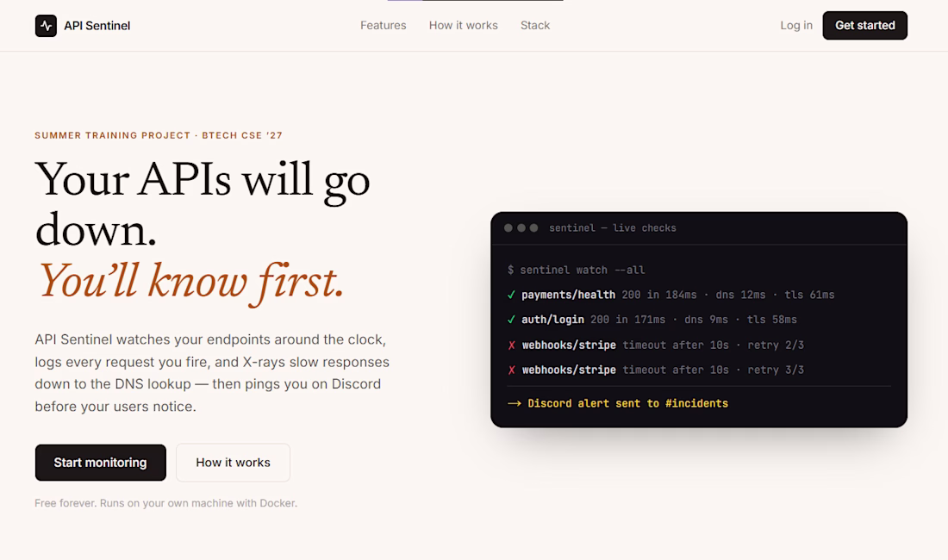Click the Get started button
Screen dimensions: 948x560
(x=864, y=25)
